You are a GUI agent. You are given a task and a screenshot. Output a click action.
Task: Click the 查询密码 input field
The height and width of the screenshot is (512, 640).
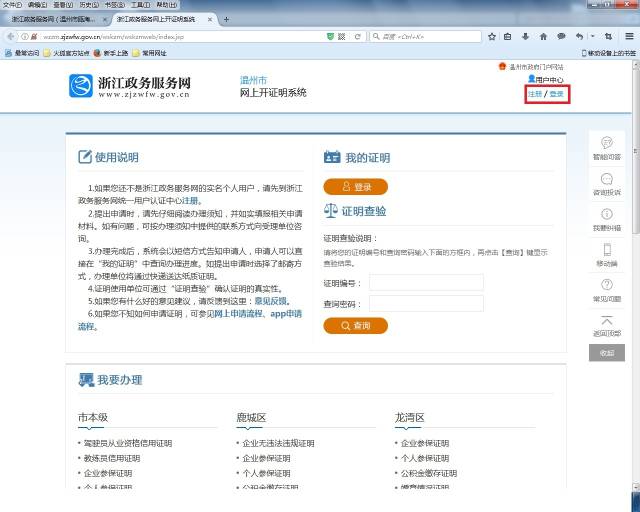coord(426,304)
